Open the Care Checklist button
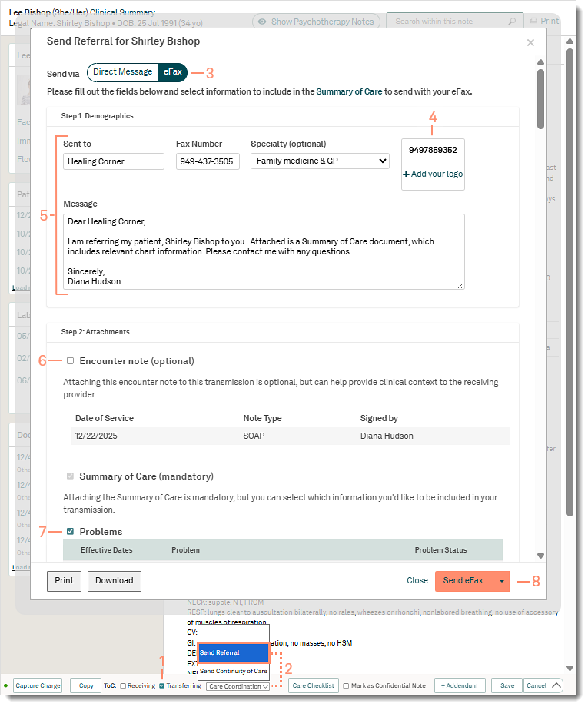 [x=314, y=685]
